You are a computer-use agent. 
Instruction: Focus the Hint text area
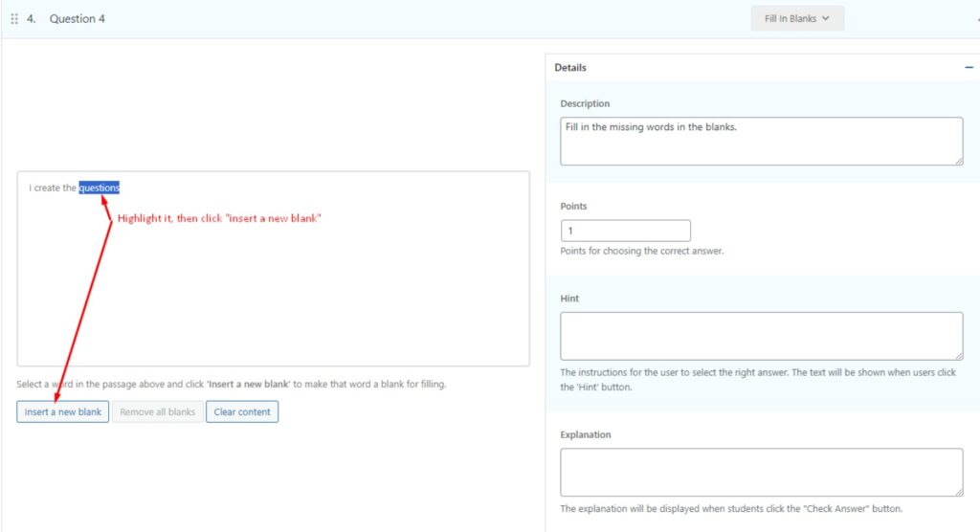(761, 336)
